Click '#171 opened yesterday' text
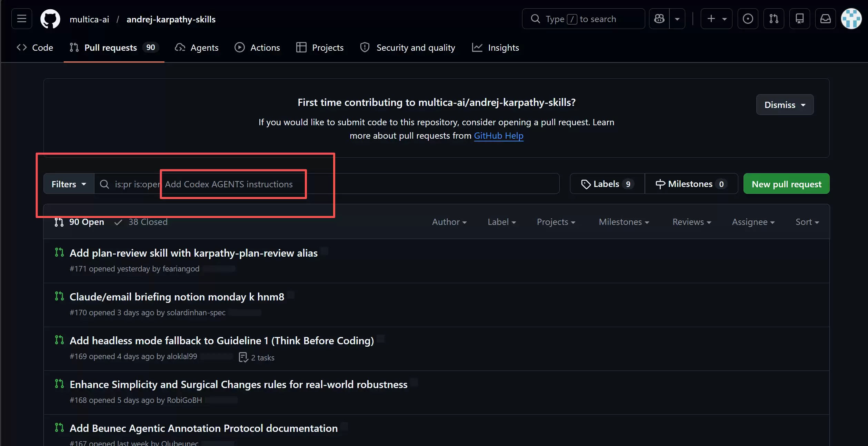Screen dimensions: 868x446 [110, 269]
